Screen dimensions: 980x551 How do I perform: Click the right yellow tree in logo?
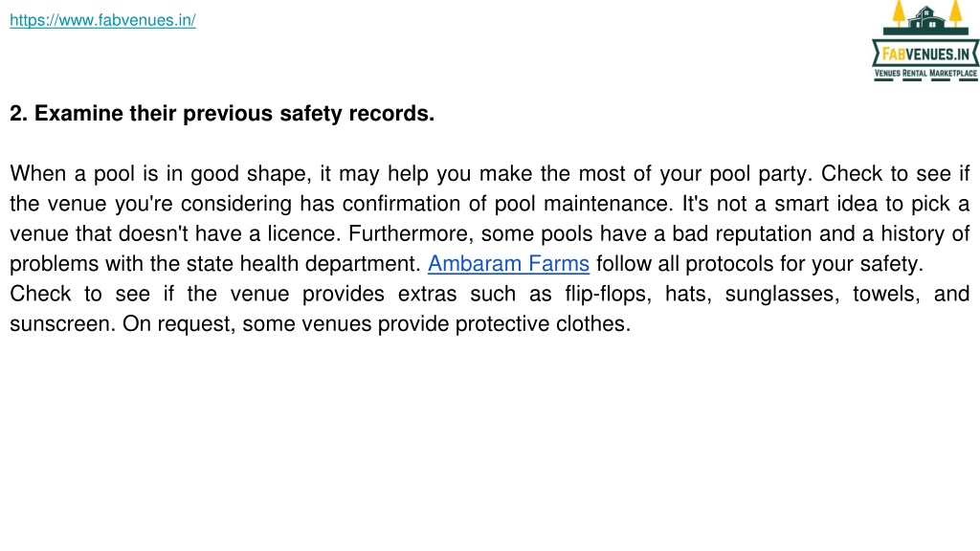coord(956,13)
